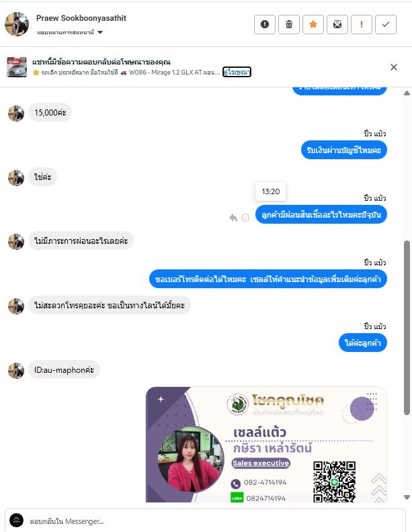Click the Praew Sookboonyasathit name header
Viewport: 412px width, 532px height.
click(x=81, y=18)
